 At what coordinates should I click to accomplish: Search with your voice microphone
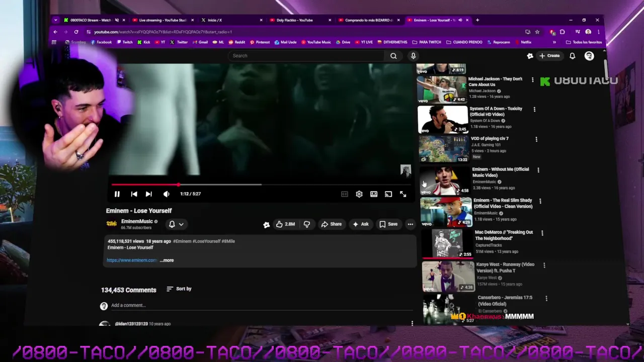(x=413, y=56)
